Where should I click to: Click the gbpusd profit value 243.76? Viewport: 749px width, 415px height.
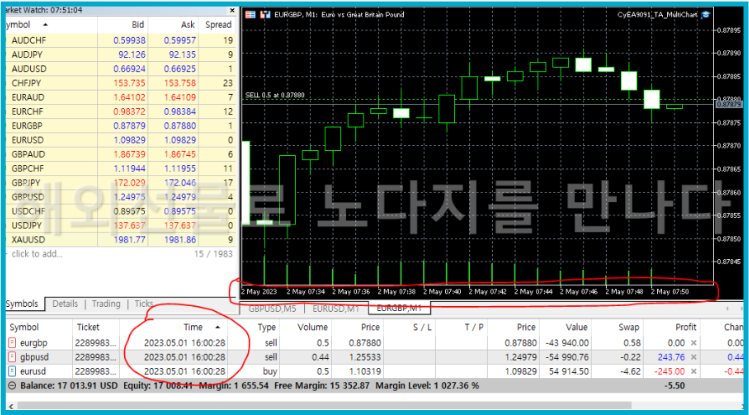point(671,357)
